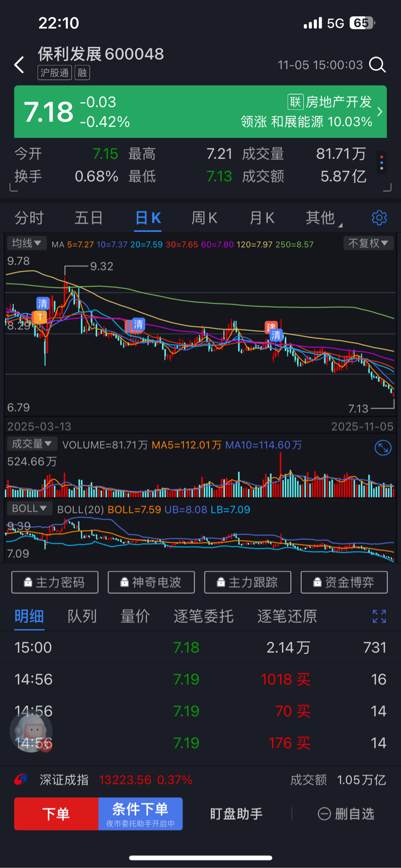Open the 成交量 indicator dropdown
The height and width of the screenshot is (868, 401).
pyautogui.click(x=31, y=444)
